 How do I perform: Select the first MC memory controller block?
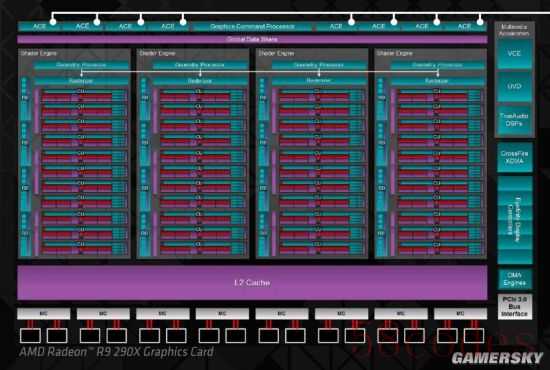[x=43, y=314]
